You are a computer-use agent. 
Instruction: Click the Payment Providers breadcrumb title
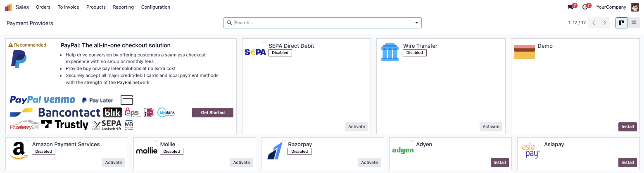(x=30, y=23)
